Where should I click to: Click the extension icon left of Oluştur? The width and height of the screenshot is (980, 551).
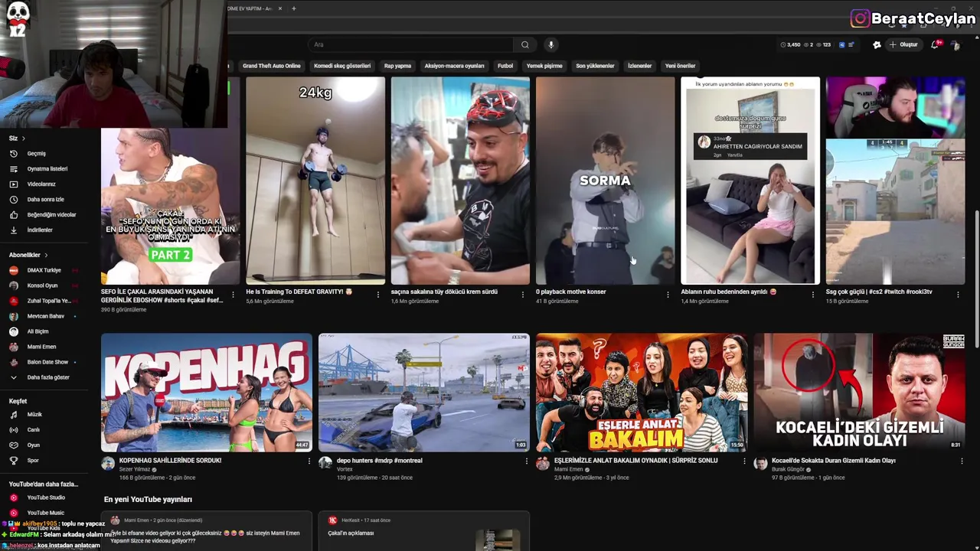click(x=877, y=44)
